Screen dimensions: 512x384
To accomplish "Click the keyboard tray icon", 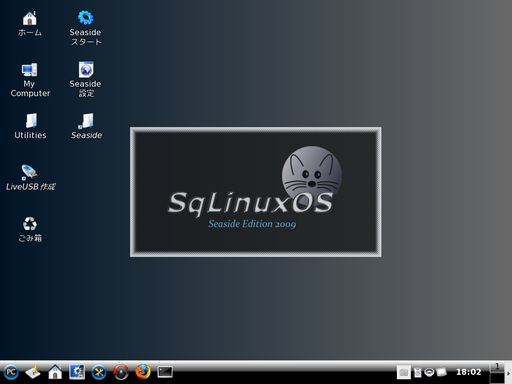I will pos(404,372).
